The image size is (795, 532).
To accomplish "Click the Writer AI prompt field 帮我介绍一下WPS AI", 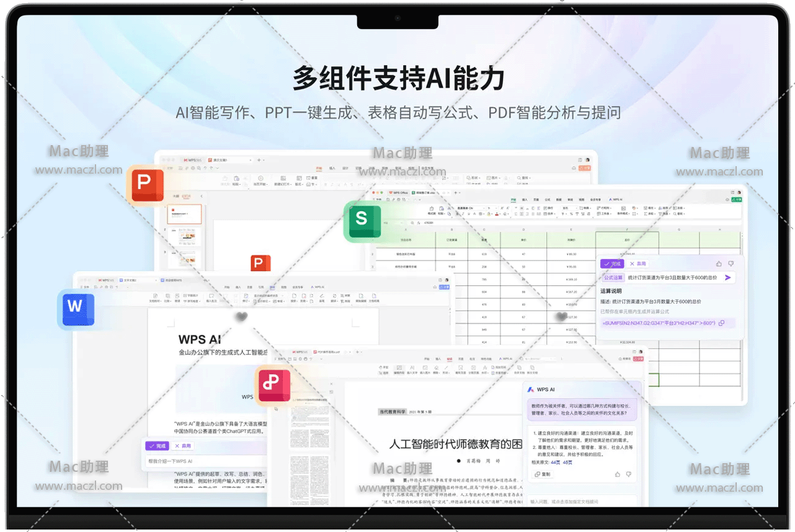I will 206,461.
